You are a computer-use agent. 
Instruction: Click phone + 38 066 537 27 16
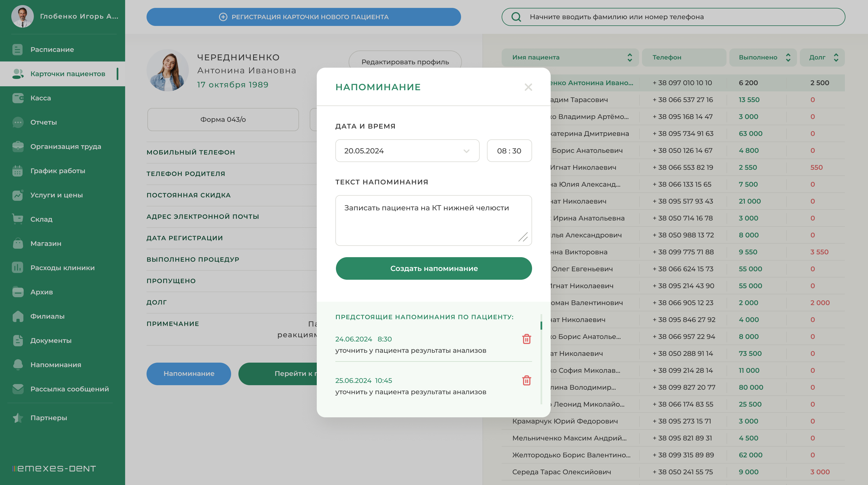click(683, 100)
